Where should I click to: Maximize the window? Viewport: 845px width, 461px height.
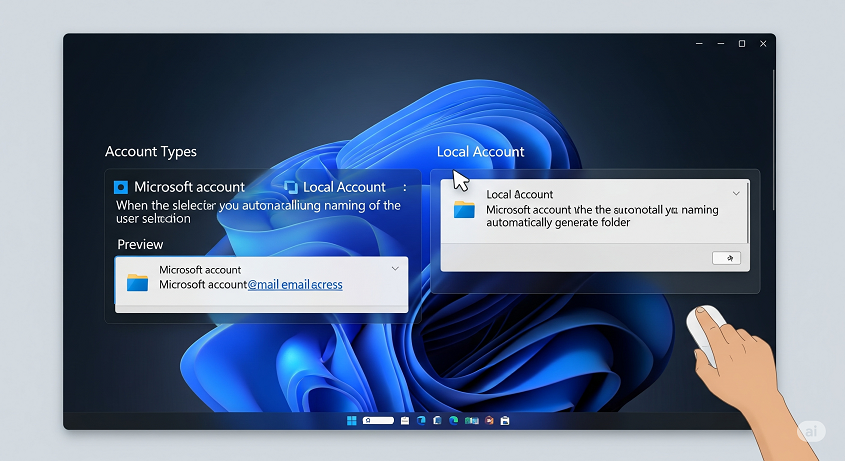[742, 44]
